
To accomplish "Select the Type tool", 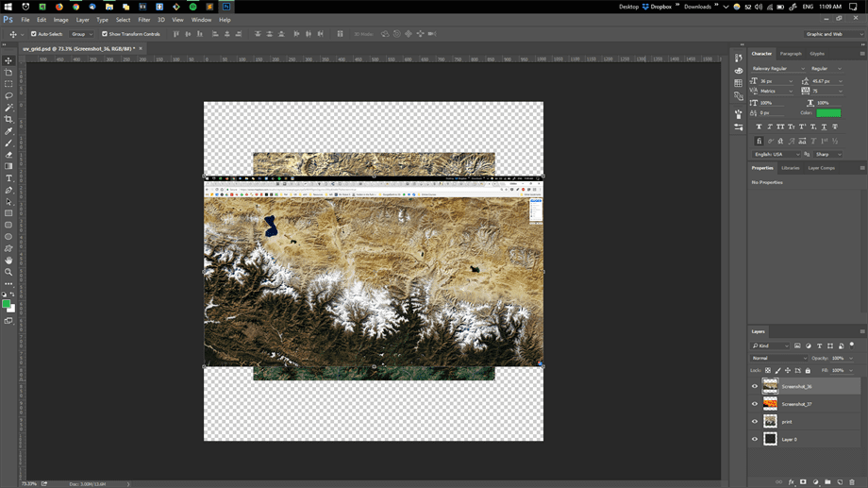I will 8,178.
